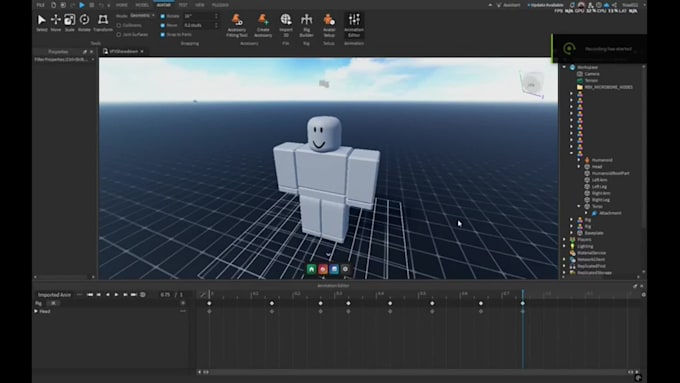
Task: Open the Assistant from the top bar
Action: (508, 5)
